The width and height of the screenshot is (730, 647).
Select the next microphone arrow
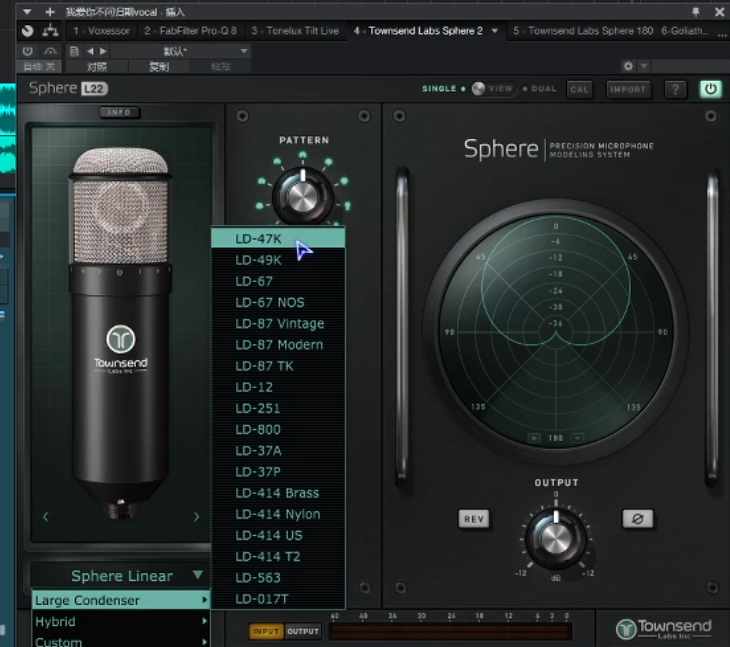[196, 517]
